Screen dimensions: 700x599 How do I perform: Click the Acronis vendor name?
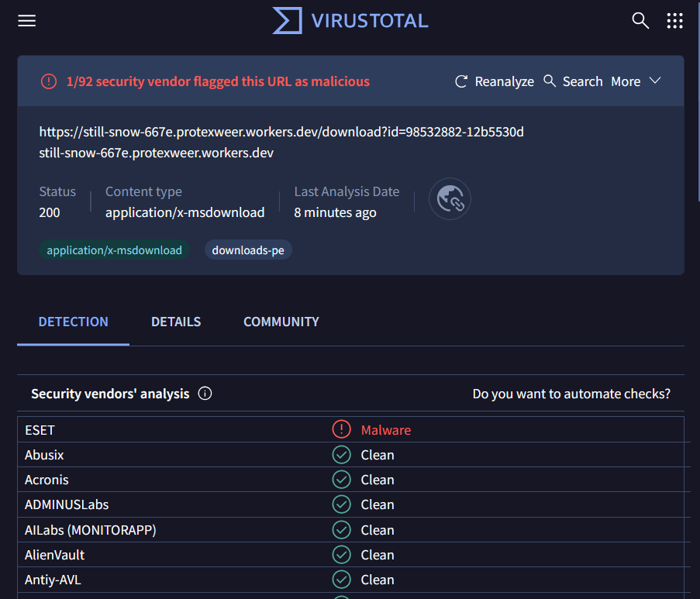(47, 480)
